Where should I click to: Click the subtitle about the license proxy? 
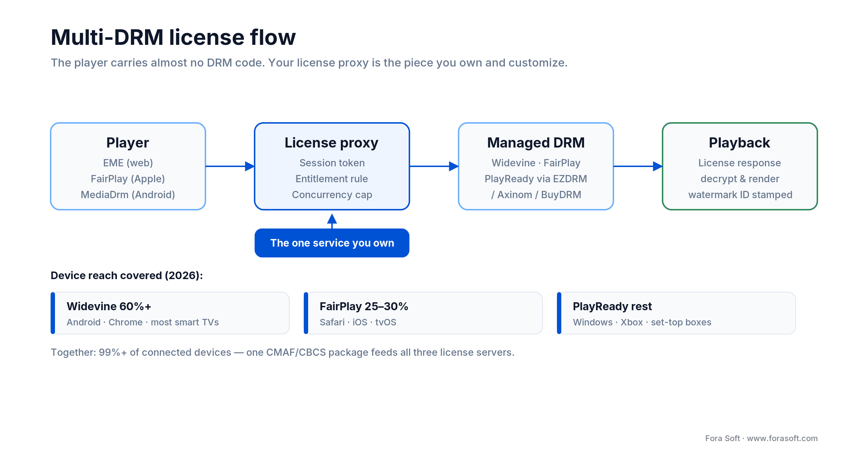pos(309,63)
